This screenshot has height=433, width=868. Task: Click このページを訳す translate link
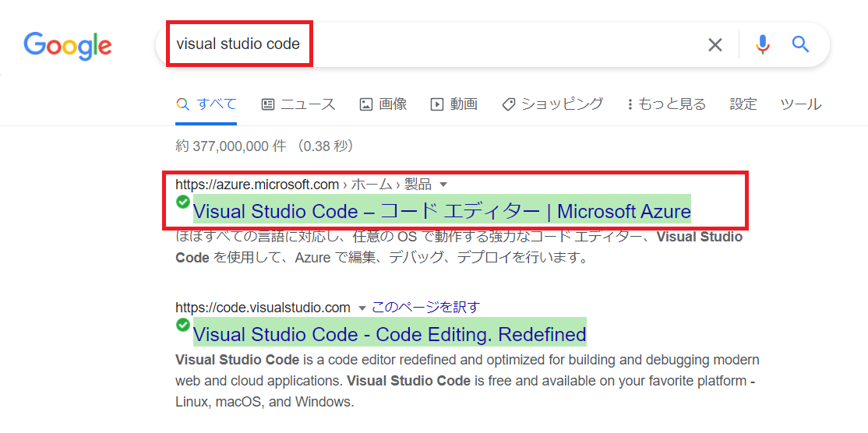[425, 308]
